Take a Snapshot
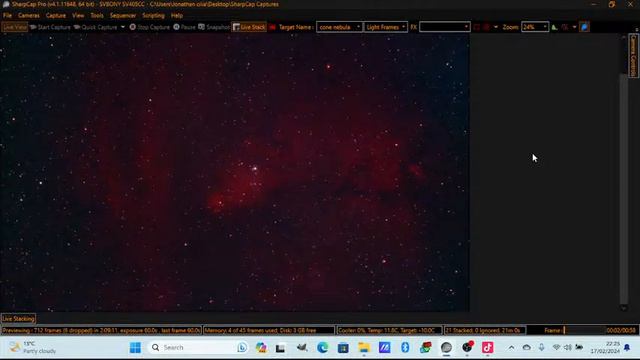This screenshot has height=360, width=640. (x=214, y=27)
